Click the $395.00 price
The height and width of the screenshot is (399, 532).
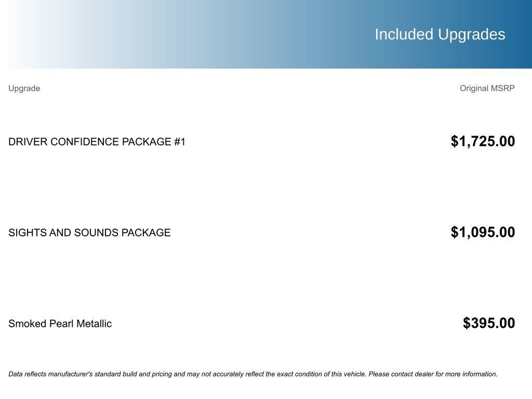click(x=489, y=323)
